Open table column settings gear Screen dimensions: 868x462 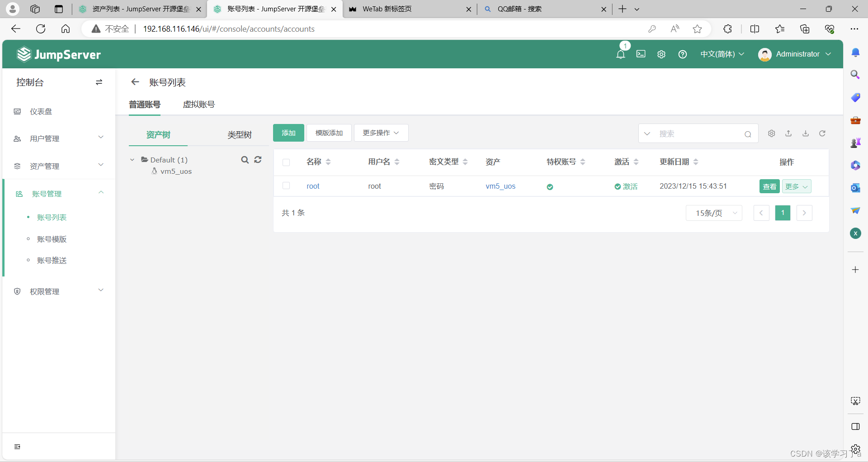click(772, 133)
